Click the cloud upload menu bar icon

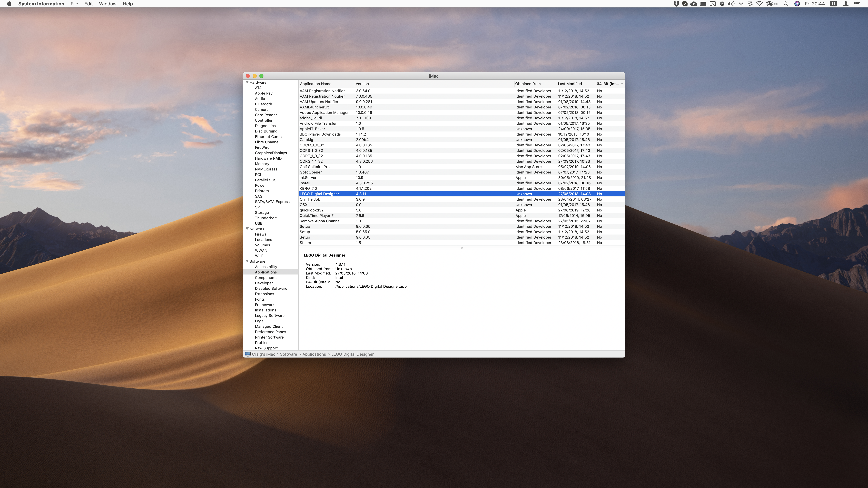point(694,4)
